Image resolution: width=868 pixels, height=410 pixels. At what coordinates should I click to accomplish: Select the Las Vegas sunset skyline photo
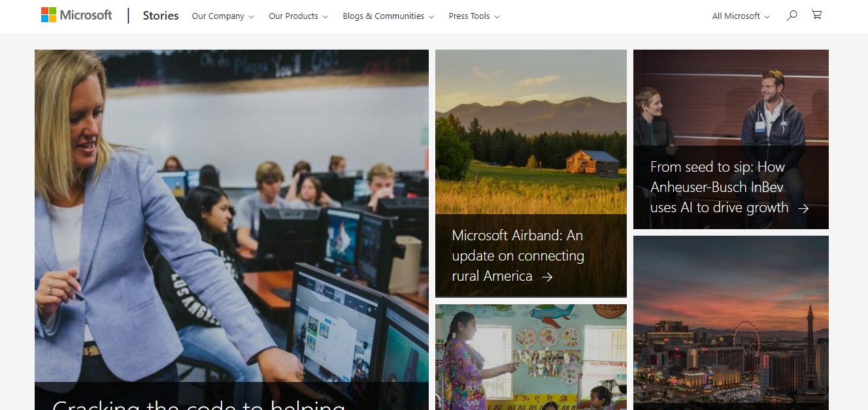(731, 323)
